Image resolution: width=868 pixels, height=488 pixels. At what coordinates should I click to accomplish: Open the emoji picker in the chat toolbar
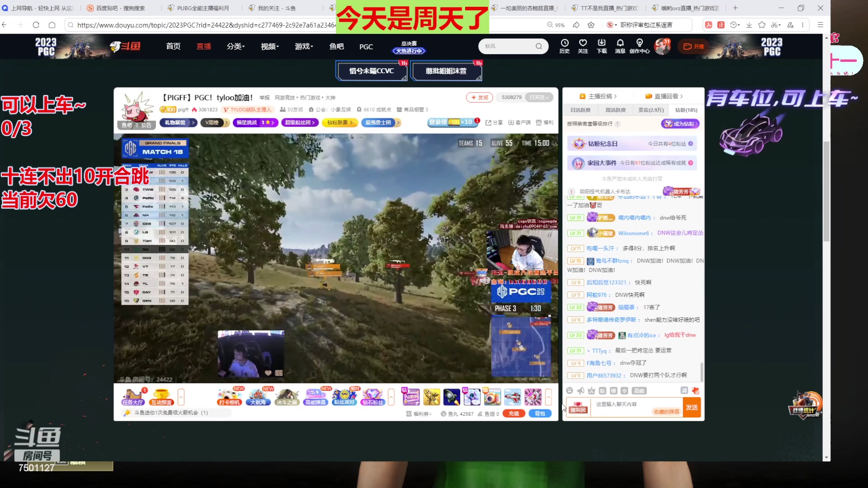coord(570,390)
